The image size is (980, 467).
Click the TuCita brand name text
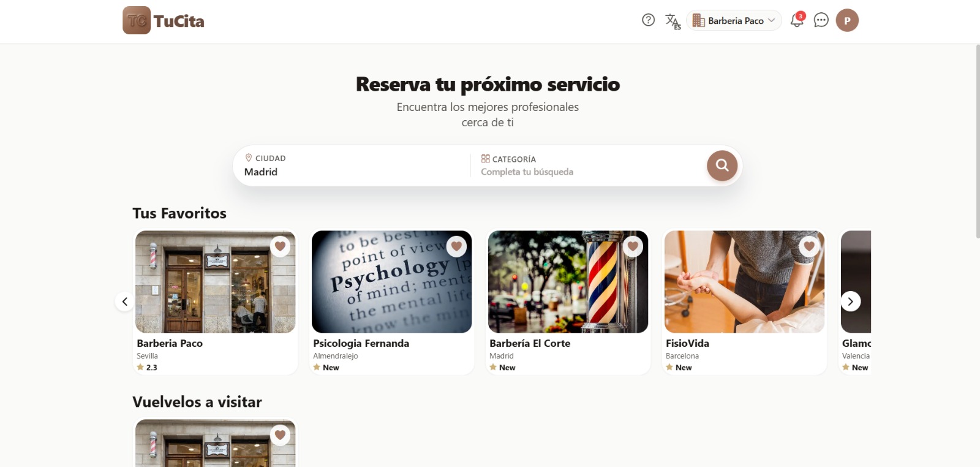179,21
